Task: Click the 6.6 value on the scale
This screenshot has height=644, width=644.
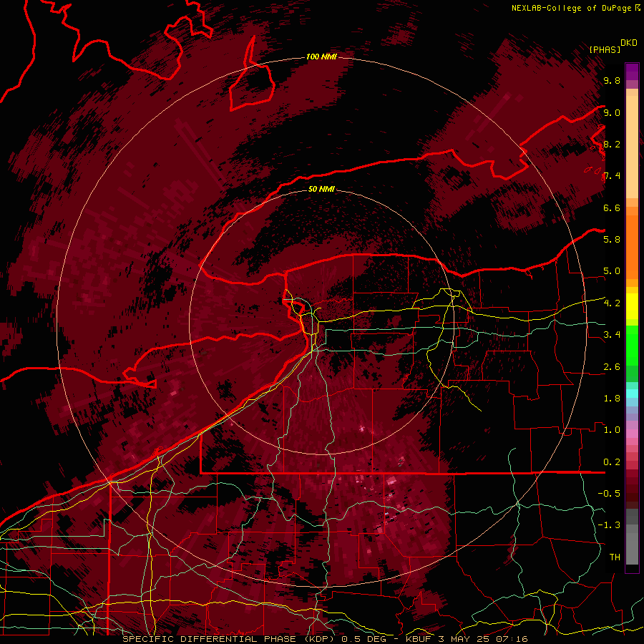Action: (612, 208)
